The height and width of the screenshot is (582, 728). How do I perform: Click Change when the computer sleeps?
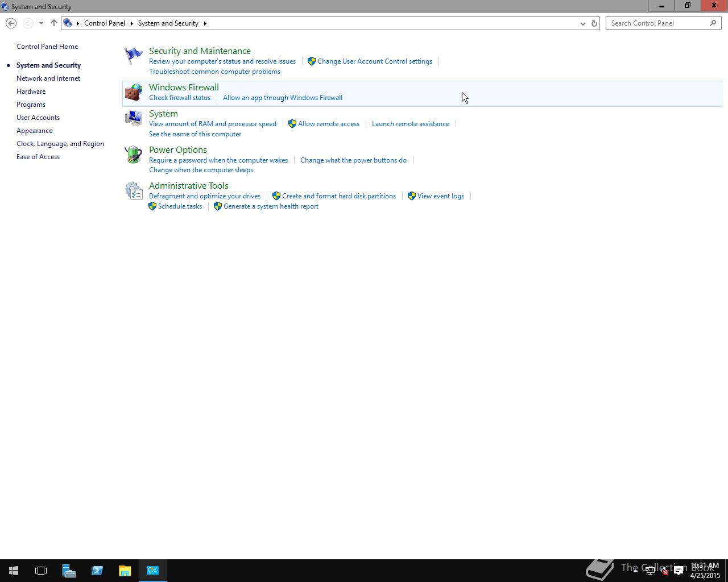(201, 170)
